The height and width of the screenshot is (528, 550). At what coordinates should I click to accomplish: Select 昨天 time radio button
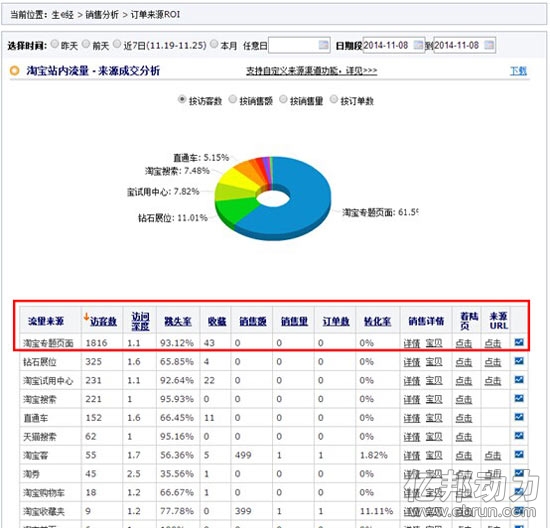(x=55, y=44)
